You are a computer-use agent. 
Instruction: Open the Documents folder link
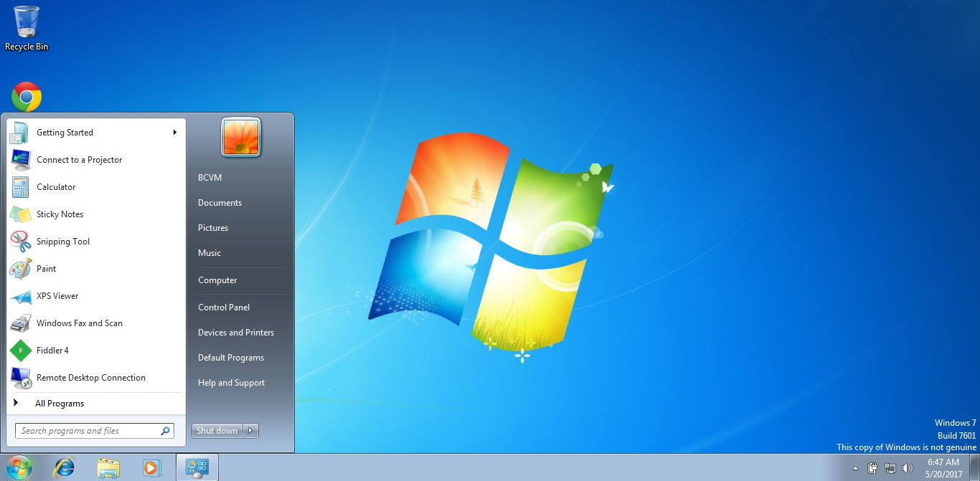click(x=219, y=202)
